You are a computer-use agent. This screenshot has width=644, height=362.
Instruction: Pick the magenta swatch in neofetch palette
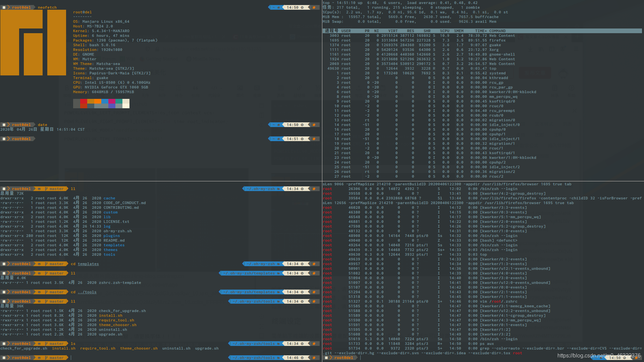pos(112,101)
